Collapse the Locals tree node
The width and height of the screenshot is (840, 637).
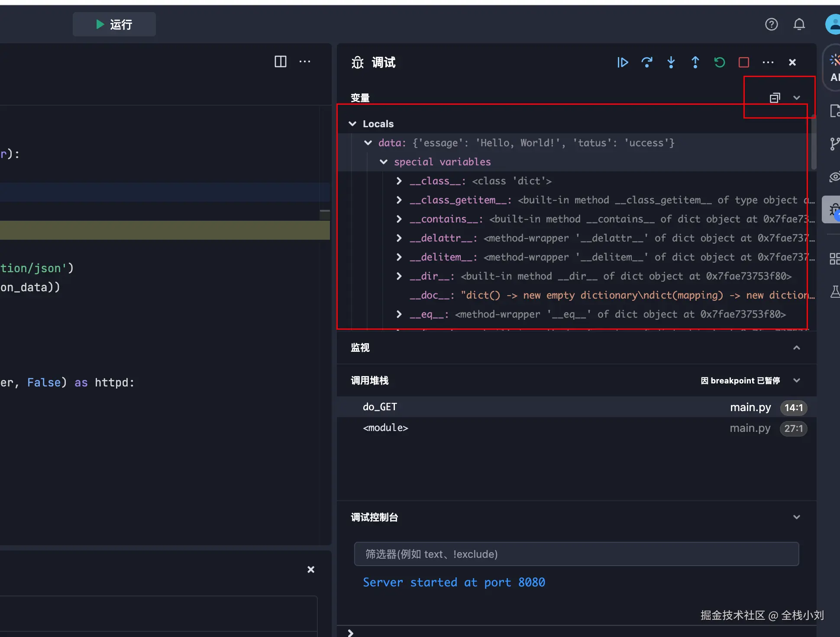click(352, 124)
